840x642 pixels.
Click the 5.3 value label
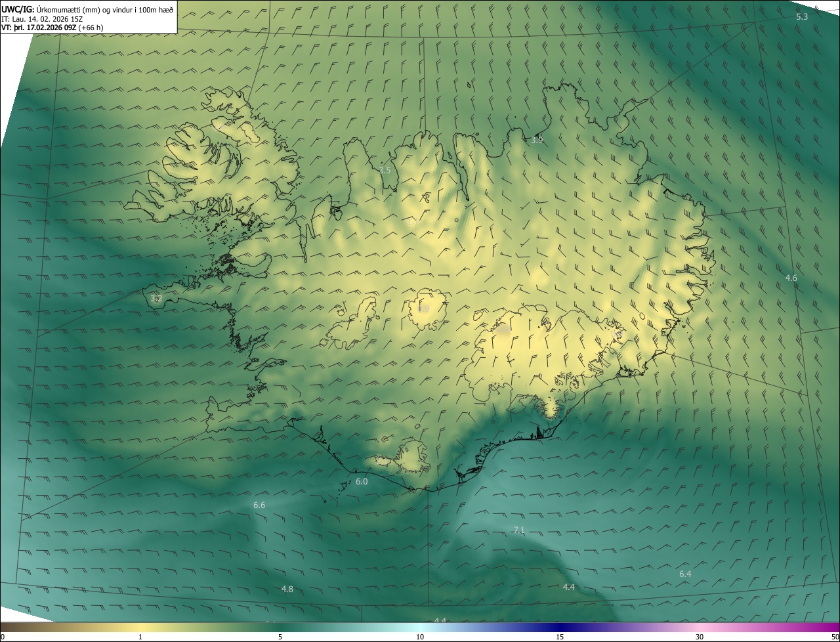(x=802, y=16)
